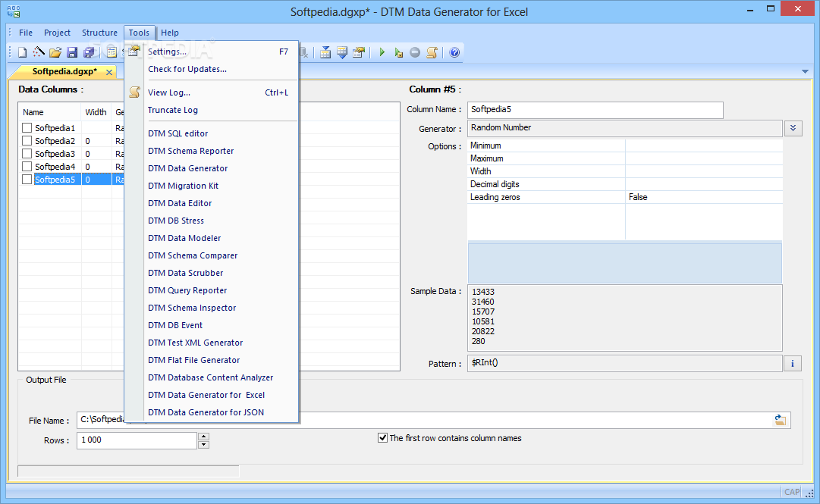
Task: Toggle the Softpedia1 column checkbox
Action: pyautogui.click(x=27, y=128)
